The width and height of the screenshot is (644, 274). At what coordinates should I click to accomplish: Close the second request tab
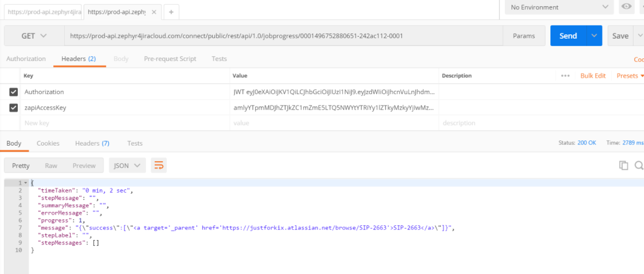(x=153, y=11)
